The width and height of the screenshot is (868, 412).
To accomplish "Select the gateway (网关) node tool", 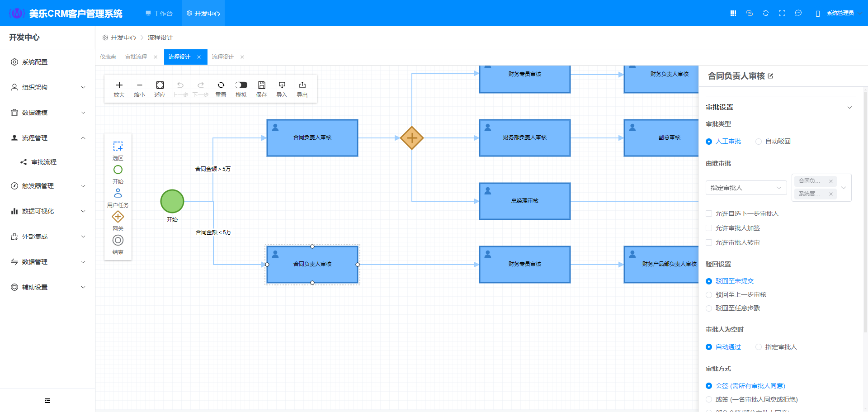I will point(118,217).
